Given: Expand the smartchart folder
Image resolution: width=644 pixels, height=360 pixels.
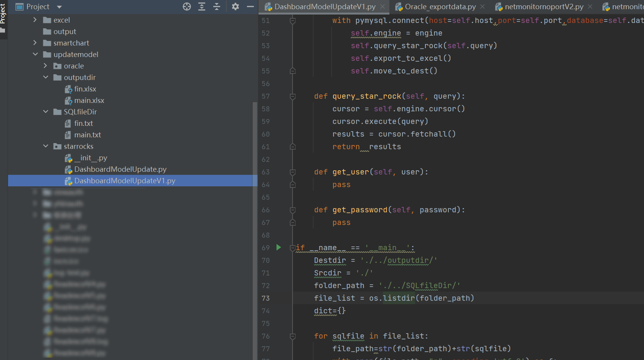Looking at the screenshot, I should 35,43.
